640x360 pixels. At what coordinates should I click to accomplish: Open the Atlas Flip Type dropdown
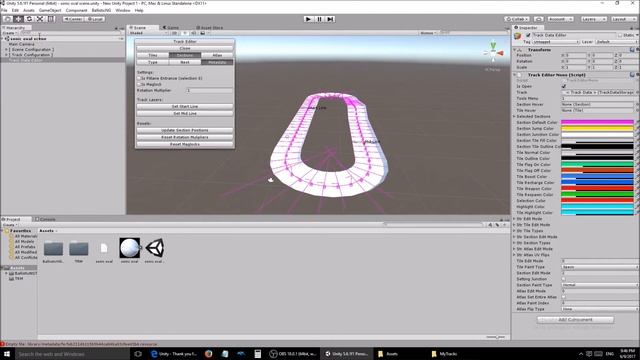(x=600, y=309)
